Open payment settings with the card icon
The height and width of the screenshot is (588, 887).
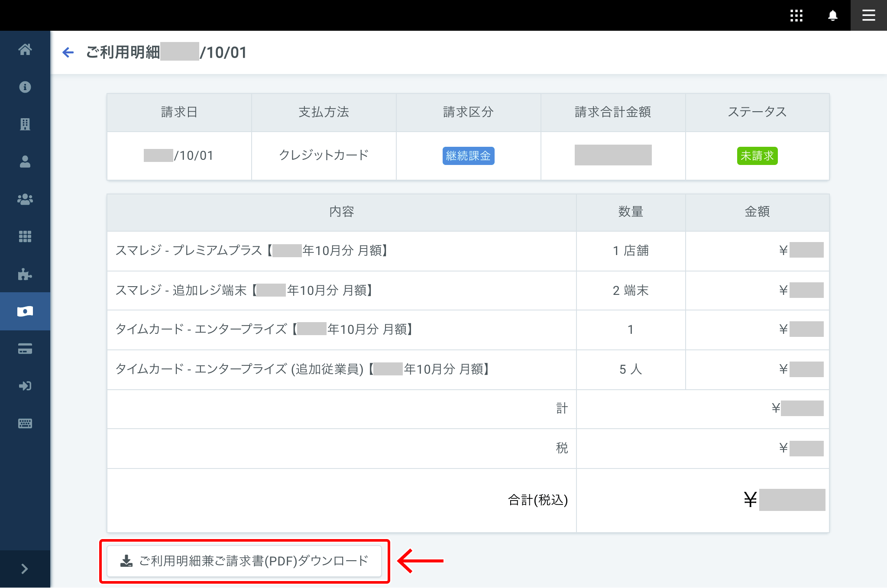[x=25, y=349]
